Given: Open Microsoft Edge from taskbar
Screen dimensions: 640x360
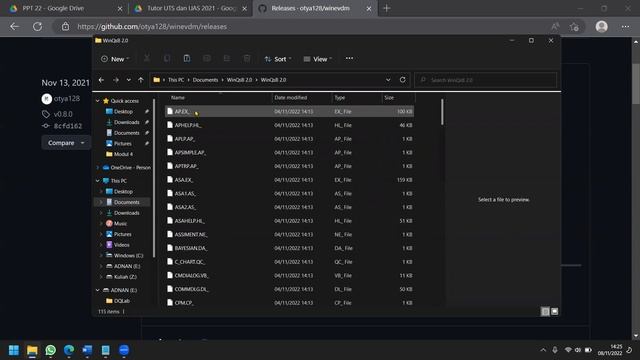Looking at the screenshot, I should coord(69,350).
